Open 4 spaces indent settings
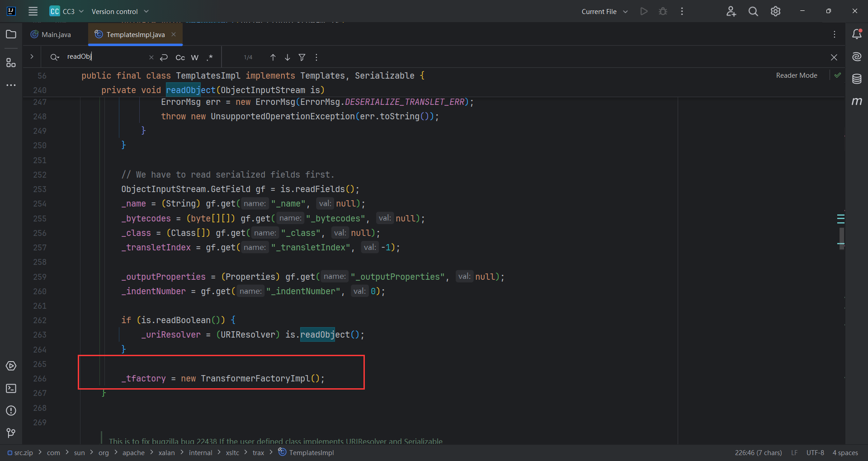 845,452
